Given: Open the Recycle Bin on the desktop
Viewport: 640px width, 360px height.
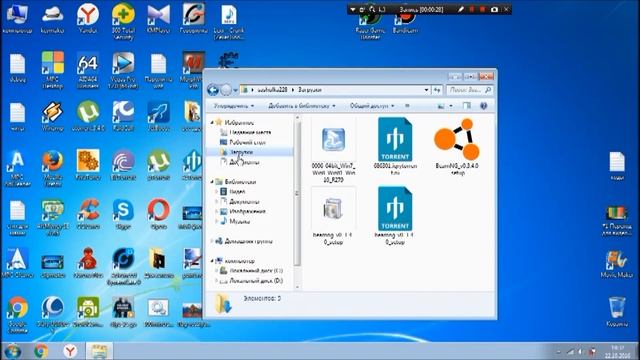Looking at the screenshot, I should (617, 312).
